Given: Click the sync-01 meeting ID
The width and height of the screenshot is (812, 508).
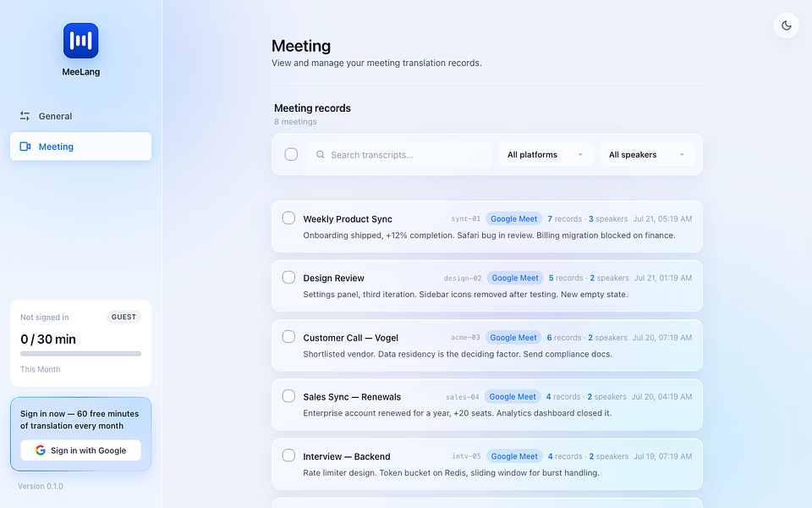Looking at the screenshot, I should 465,218.
